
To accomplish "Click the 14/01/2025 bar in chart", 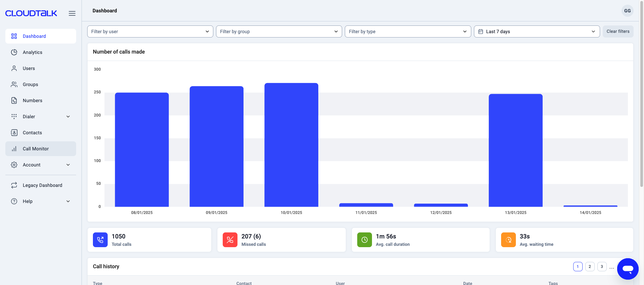I will (x=590, y=206).
